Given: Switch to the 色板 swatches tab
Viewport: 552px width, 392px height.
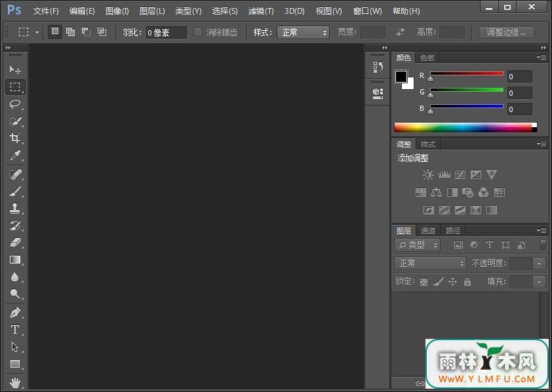Looking at the screenshot, I should [427, 58].
